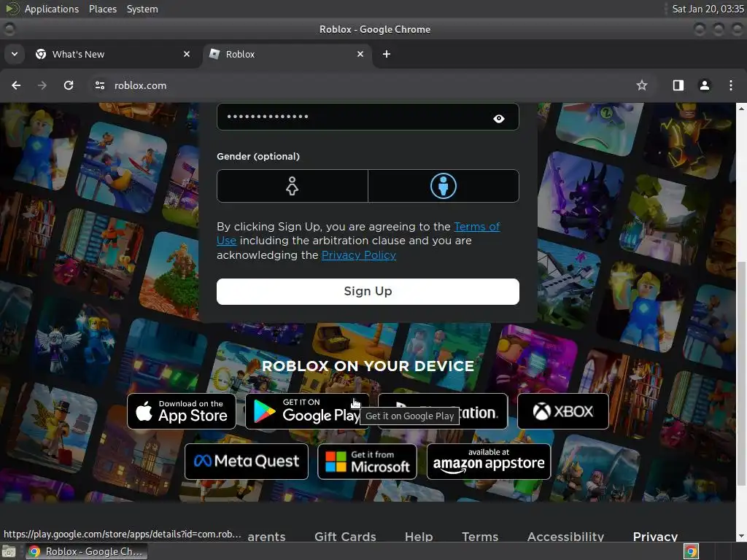Open Get it from Microsoft badge
The height and width of the screenshot is (560, 747).
click(x=368, y=462)
